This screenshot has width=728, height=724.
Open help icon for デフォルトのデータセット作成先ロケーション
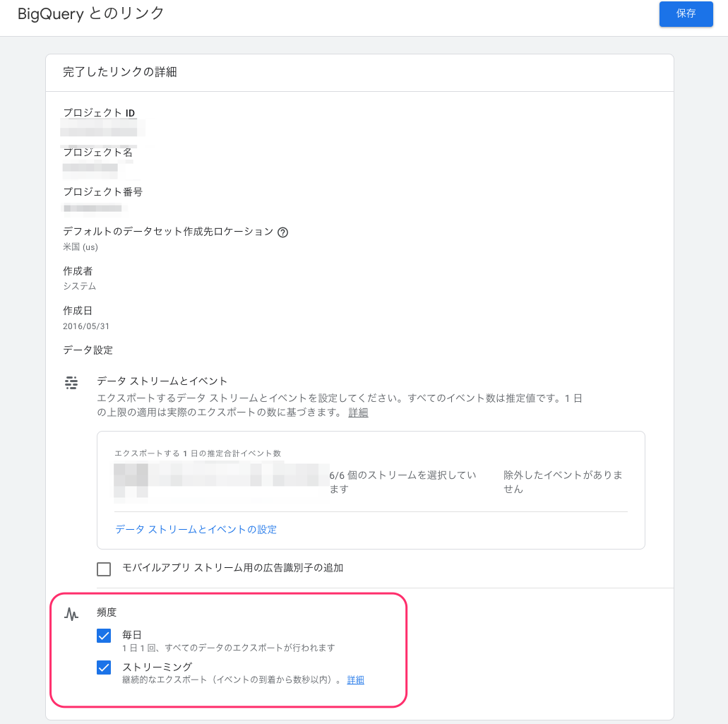point(282,232)
